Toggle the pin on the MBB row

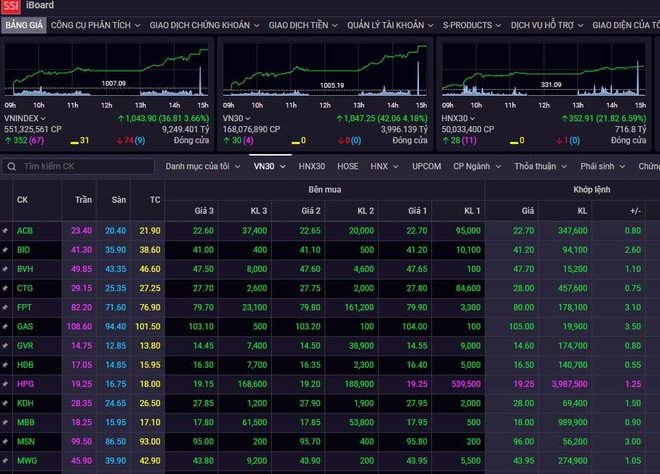click(6, 421)
